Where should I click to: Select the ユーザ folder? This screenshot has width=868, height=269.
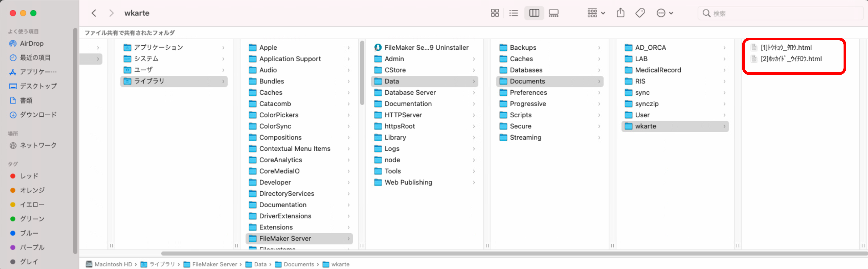174,70
